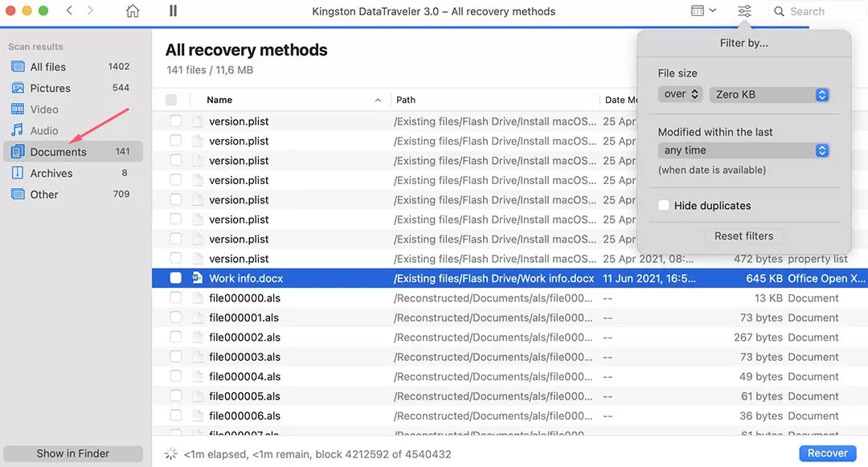Click the home icon in the toolbar
Image resolution: width=868 pixels, height=467 pixels.
pyautogui.click(x=133, y=11)
